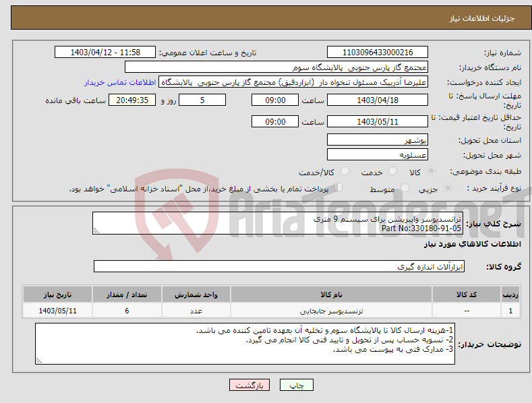Click the شرح کلی نیاز description textarea
The width and height of the screenshot is (532, 403).
[278, 223]
